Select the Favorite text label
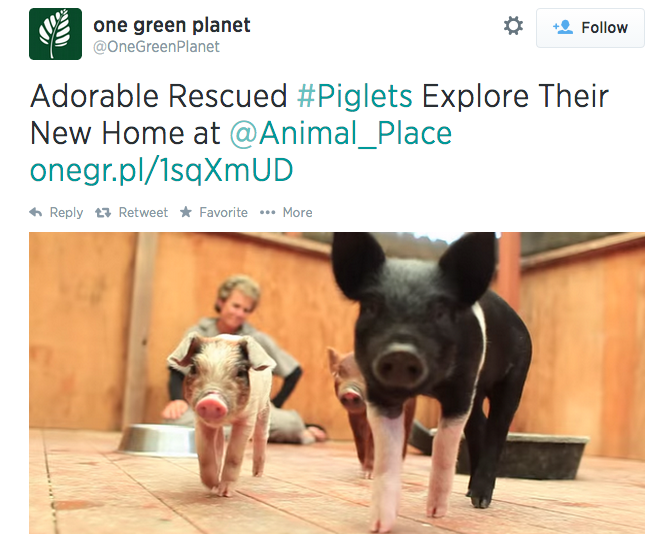Screen dimensions: 671x546 pyautogui.click(x=223, y=212)
